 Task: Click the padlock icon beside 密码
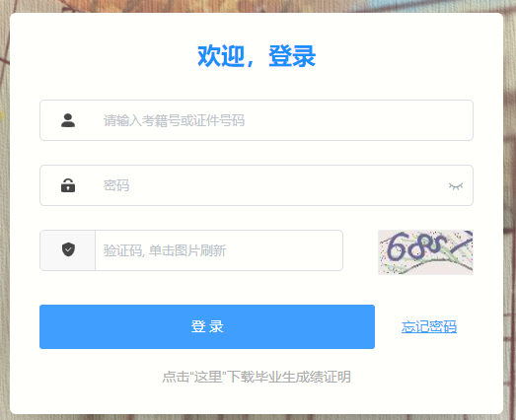pos(68,185)
